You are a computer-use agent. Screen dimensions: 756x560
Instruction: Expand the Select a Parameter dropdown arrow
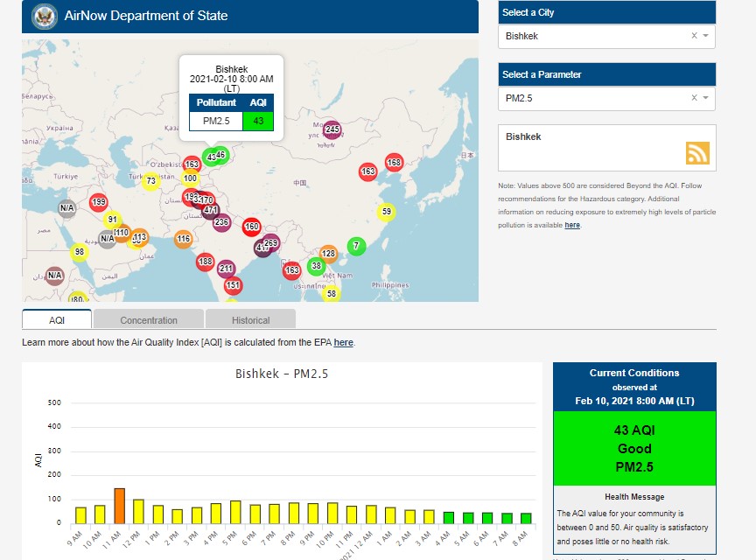[706, 98]
